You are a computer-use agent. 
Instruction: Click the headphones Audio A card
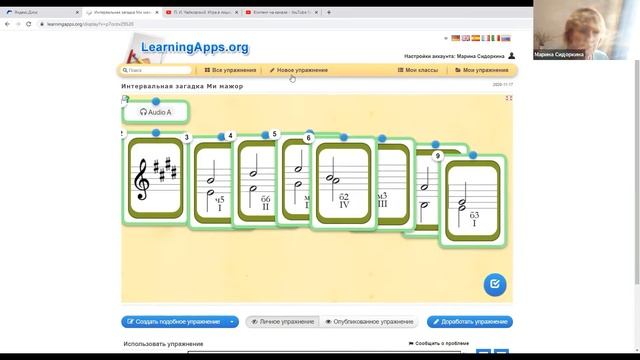[x=156, y=112]
